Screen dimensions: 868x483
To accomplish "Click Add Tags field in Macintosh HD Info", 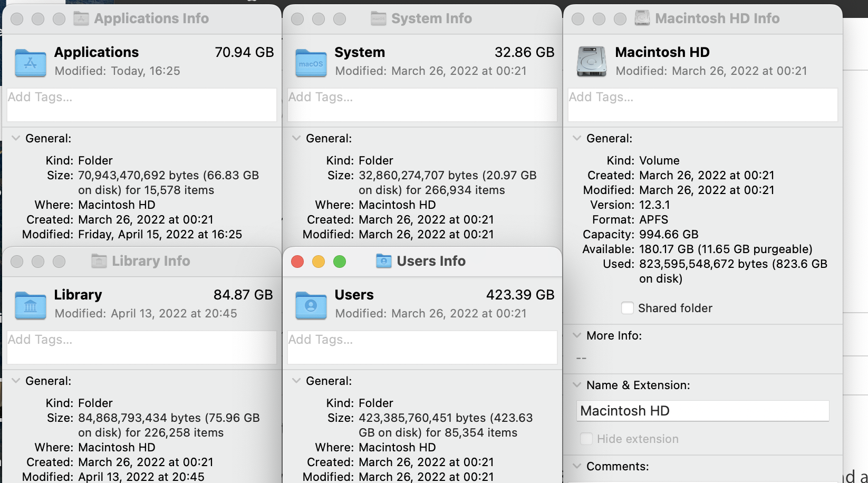I will click(x=703, y=105).
